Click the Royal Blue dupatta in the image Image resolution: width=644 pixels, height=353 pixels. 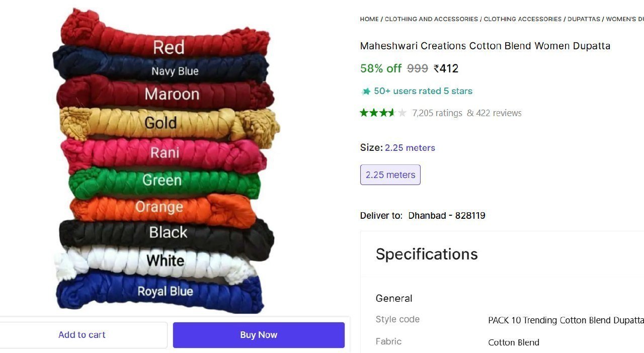point(160,292)
